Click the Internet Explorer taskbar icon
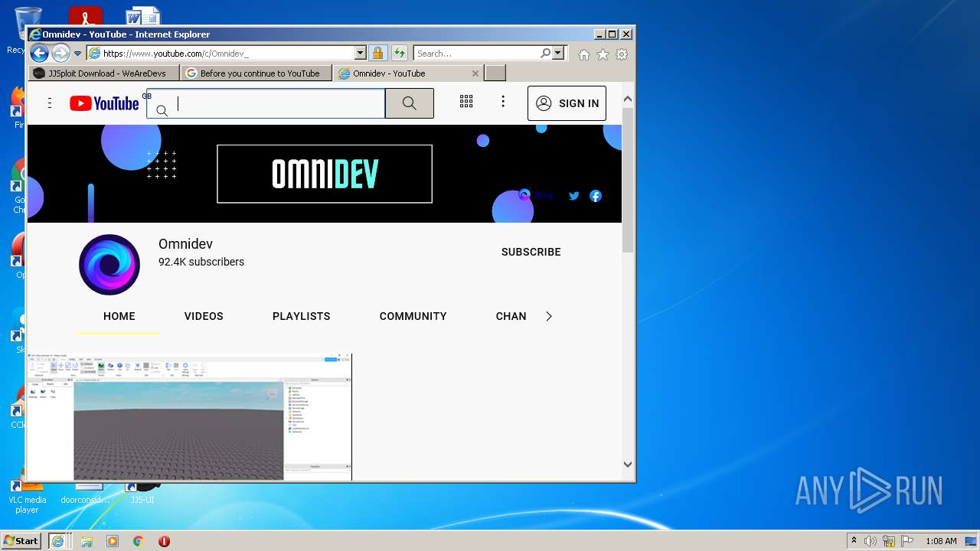Image resolution: width=980 pixels, height=551 pixels. click(x=57, y=541)
